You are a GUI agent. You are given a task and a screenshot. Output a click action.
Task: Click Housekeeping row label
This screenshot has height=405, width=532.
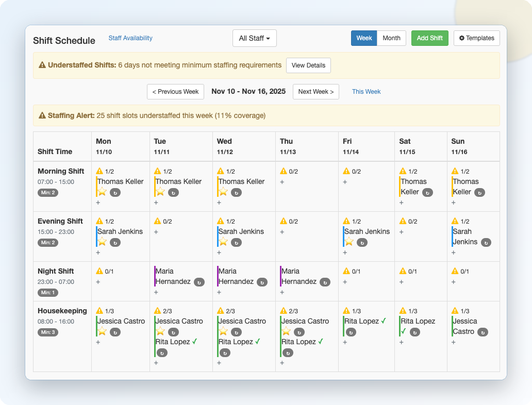pyautogui.click(x=62, y=311)
